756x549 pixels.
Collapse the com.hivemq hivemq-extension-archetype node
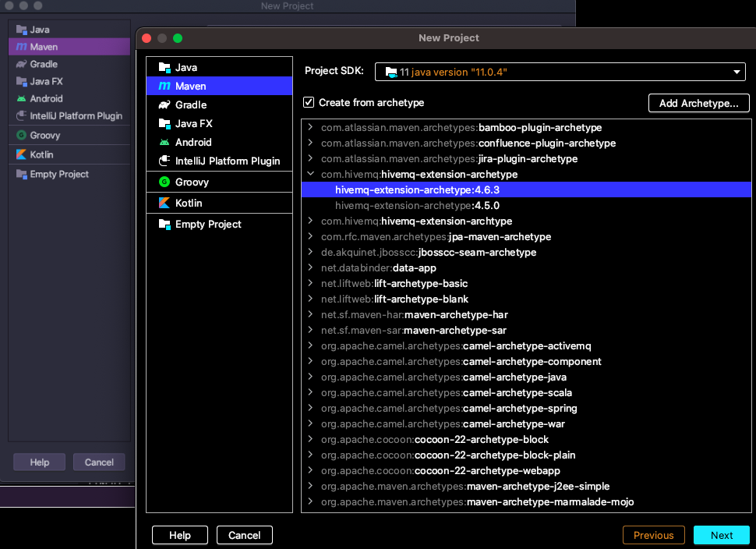click(x=311, y=175)
